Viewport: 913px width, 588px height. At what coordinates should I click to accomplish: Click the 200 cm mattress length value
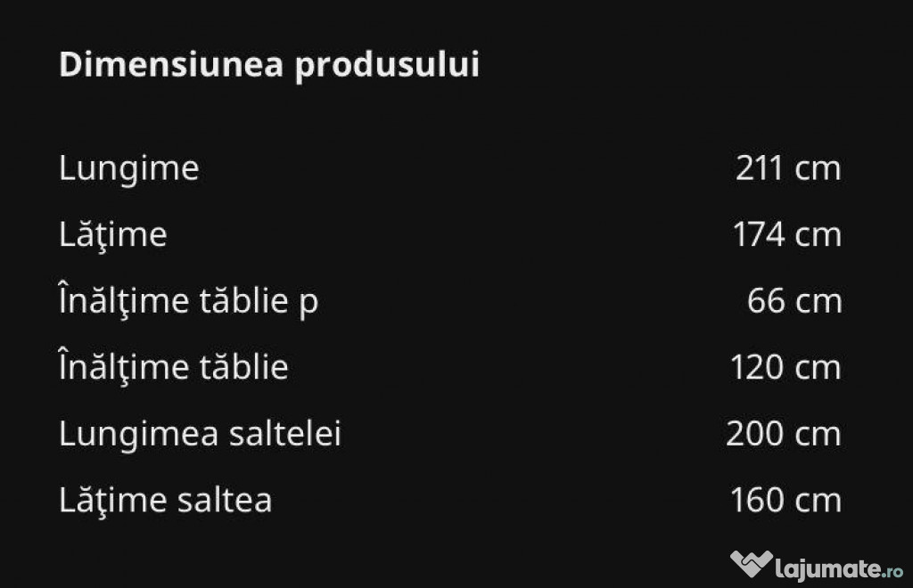784,433
